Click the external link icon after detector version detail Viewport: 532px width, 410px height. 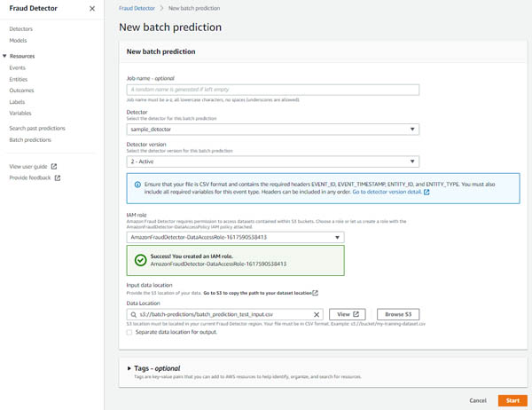(426, 192)
